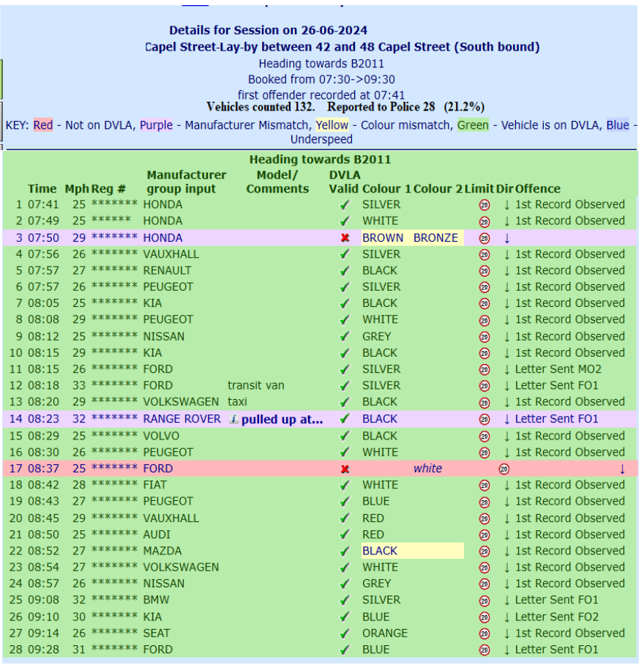Click the 'Reg #' column header

[x=108, y=189]
